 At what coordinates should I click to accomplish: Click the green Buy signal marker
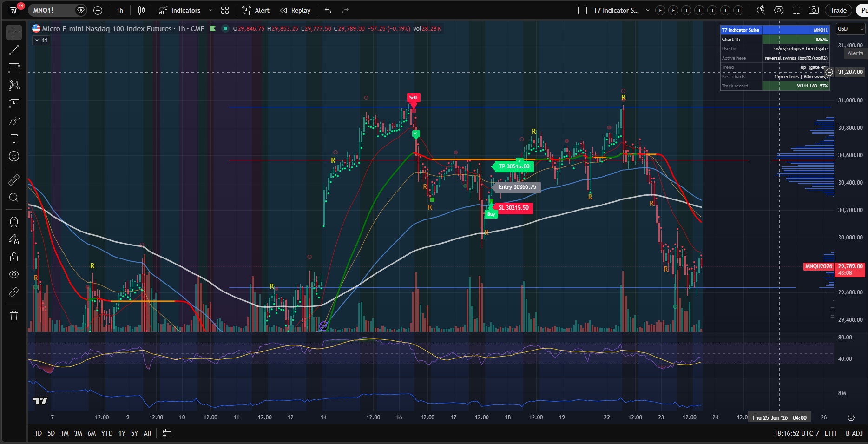tap(491, 214)
